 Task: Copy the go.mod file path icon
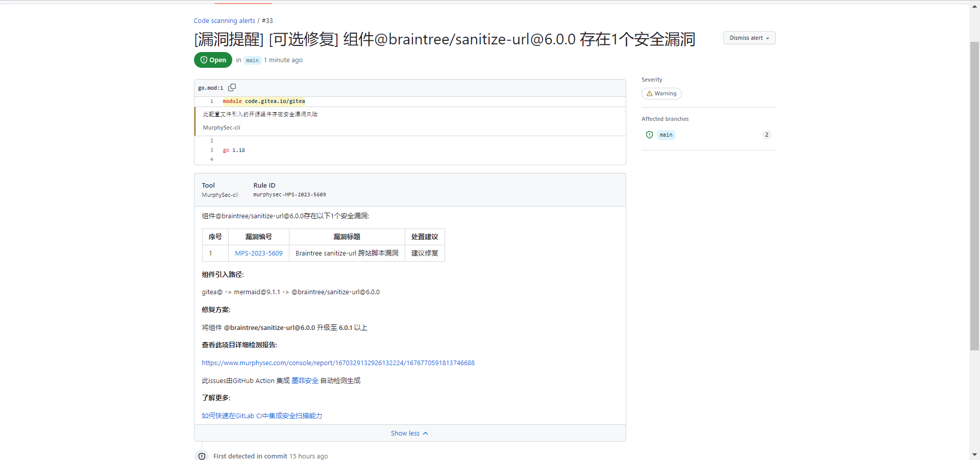point(232,88)
